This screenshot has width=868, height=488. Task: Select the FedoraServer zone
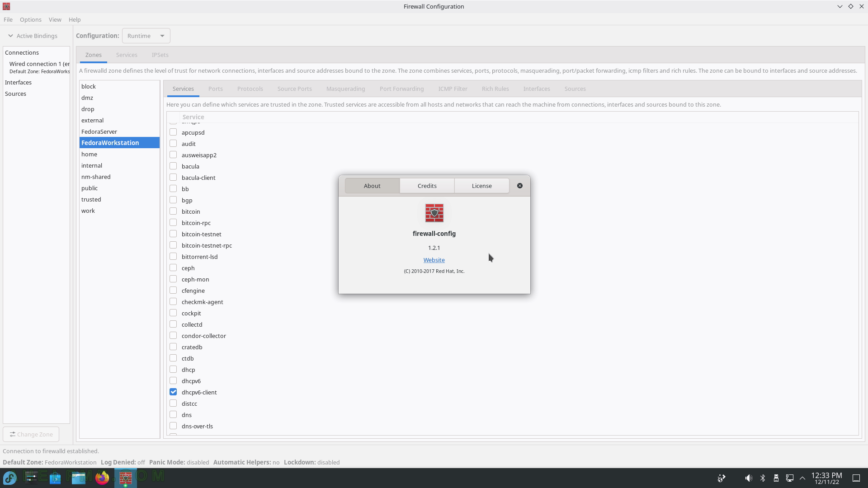pos(119,131)
